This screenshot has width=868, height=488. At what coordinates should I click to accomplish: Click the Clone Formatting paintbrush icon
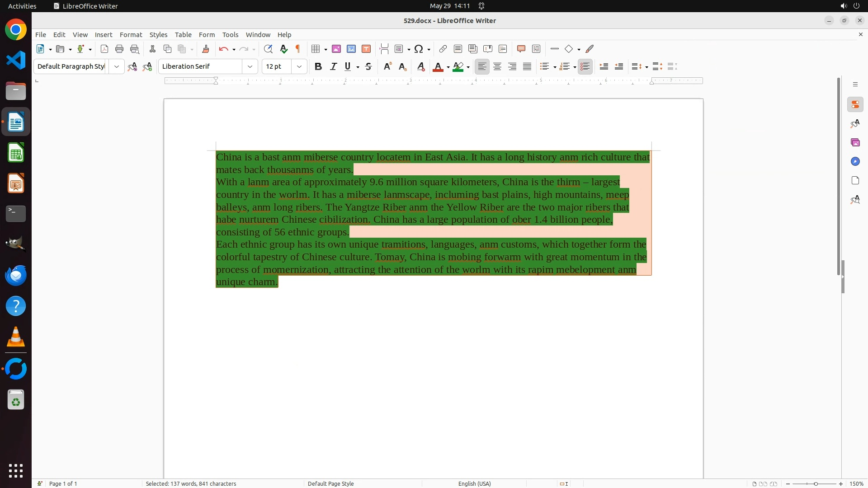(206, 49)
